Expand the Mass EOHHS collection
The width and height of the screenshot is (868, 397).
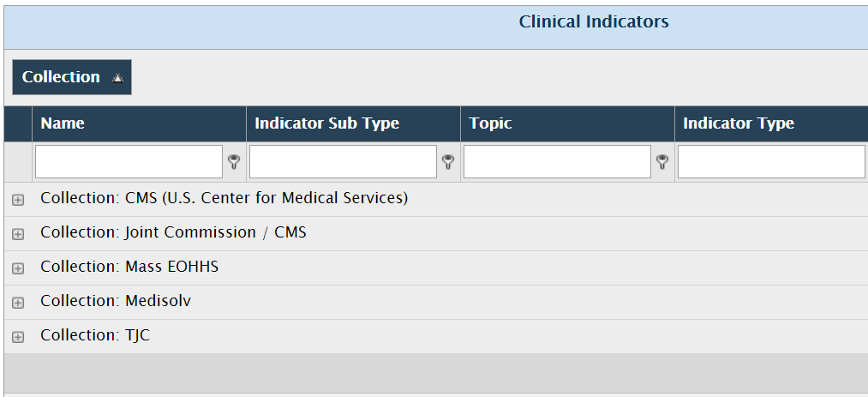pos(18,268)
